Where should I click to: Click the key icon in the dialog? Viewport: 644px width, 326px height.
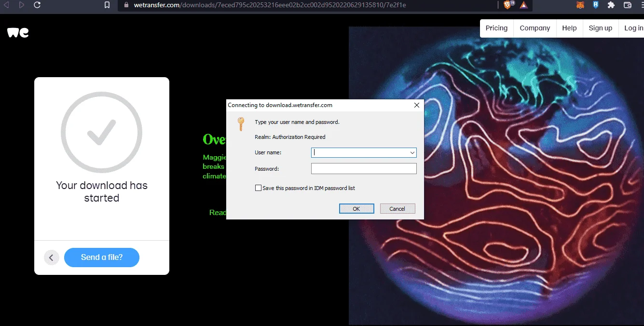click(241, 124)
